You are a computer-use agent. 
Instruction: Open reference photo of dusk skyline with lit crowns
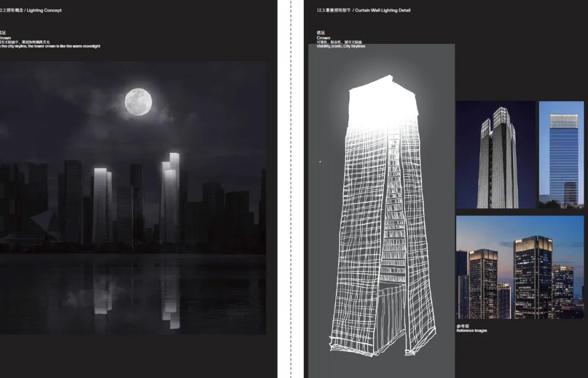(x=520, y=267)
